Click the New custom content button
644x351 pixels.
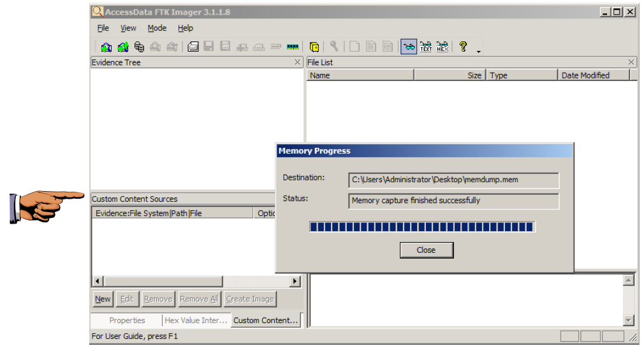click(103, 299)
